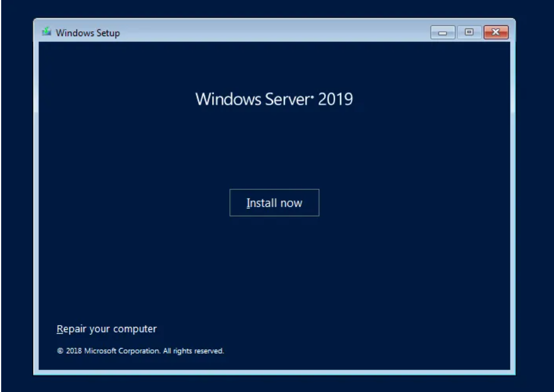
Task: Minimize the Windows Setup window
Action: pyautogui.click(x=442, y=33)
